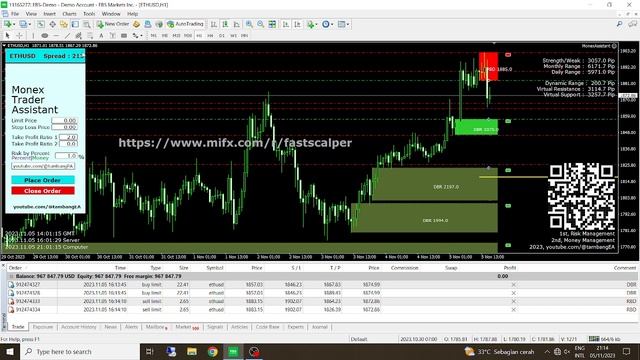
Task: Focus the Limit Price input field
Action: coord(64,120)
